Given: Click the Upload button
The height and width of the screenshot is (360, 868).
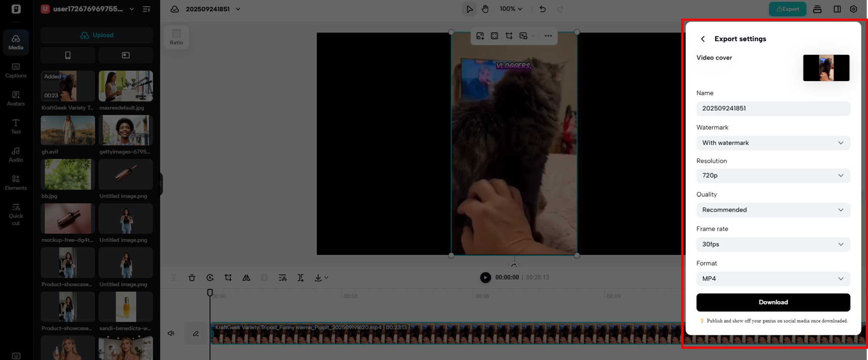Looking at the screenshot, I should coord(97,35).
